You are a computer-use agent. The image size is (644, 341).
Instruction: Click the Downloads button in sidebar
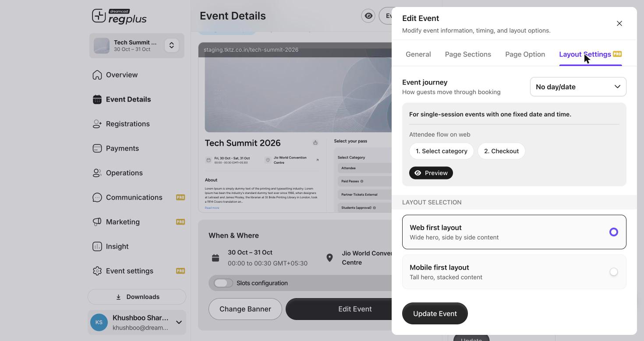pos(137,297)
